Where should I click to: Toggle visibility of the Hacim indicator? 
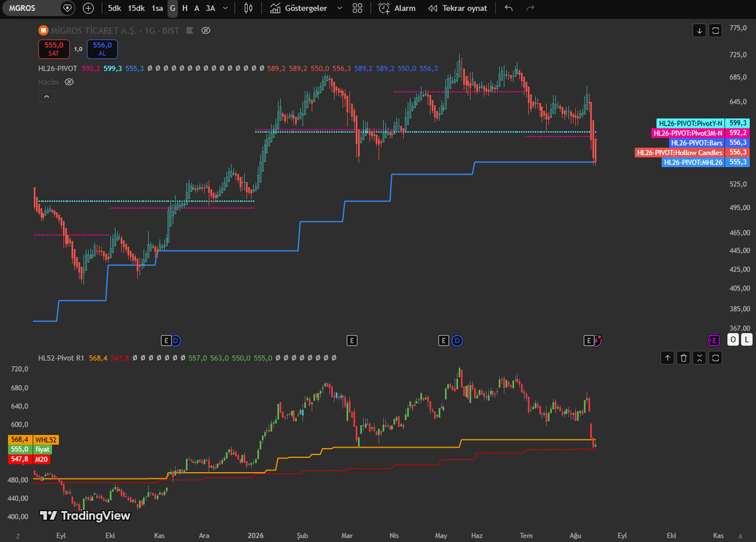point(70,82)
